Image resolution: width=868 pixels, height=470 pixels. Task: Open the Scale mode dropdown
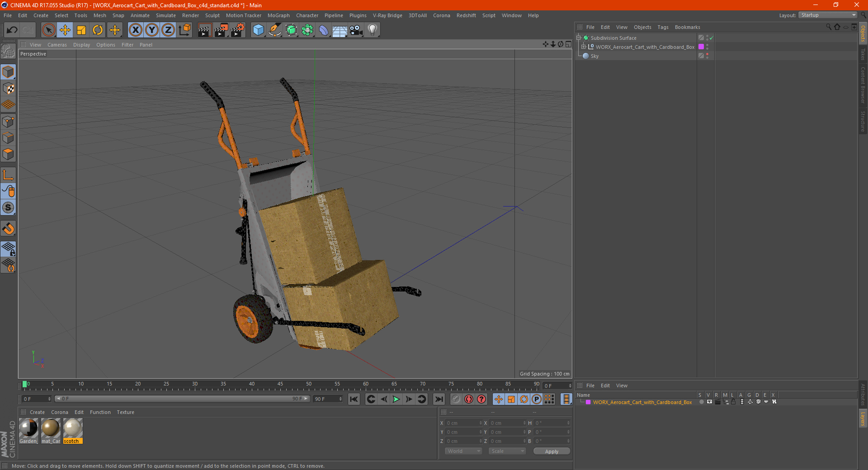pos(507,451)
